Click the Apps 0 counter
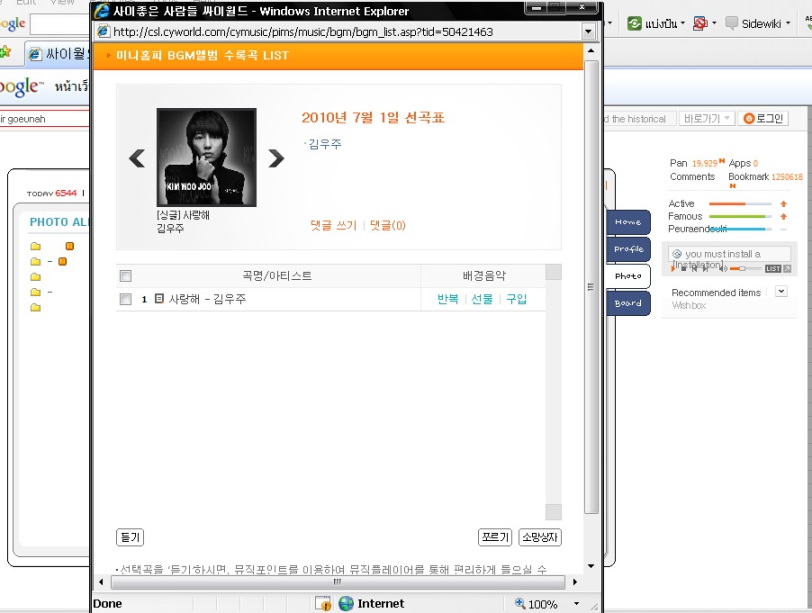 [x=743, y=163]
